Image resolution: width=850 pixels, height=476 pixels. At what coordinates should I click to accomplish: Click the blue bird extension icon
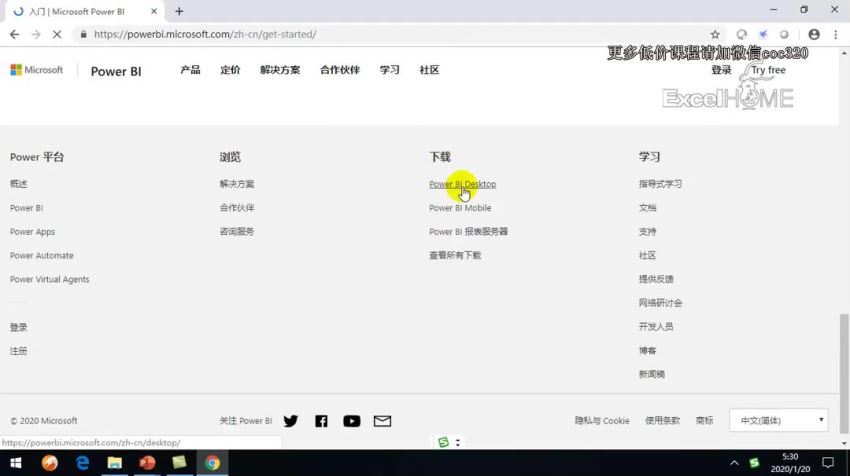763,34
